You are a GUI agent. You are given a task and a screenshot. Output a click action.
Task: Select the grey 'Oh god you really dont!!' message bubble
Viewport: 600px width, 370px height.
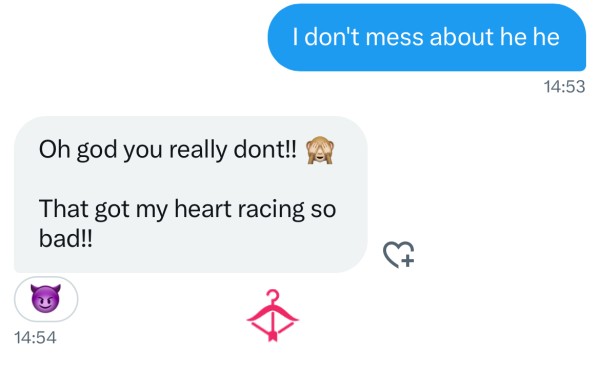click(191, 194)
